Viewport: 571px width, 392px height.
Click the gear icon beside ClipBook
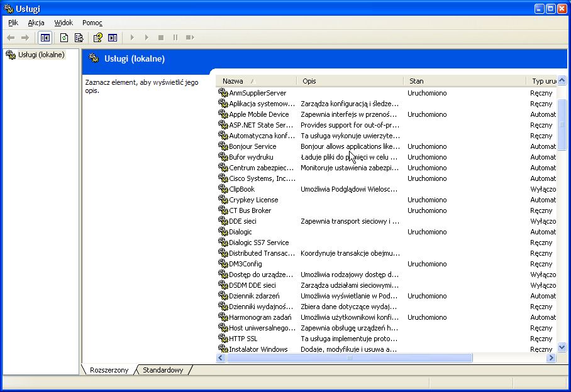(x=223, y=188)
